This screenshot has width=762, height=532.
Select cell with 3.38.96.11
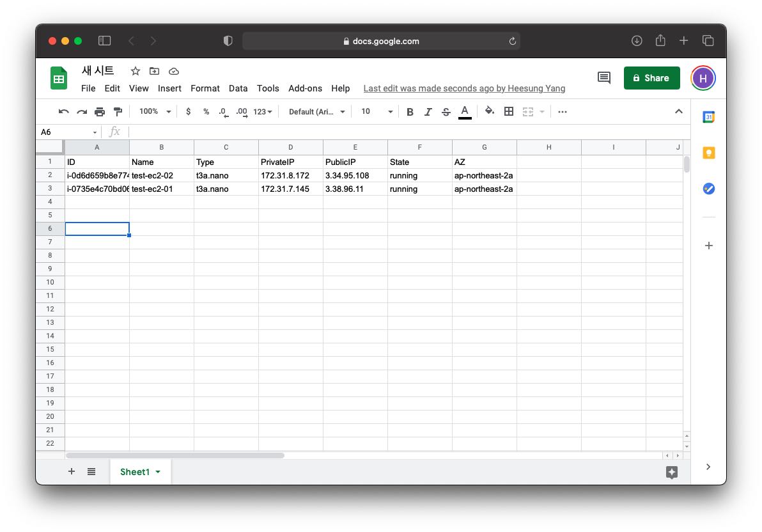click(355, 189)
